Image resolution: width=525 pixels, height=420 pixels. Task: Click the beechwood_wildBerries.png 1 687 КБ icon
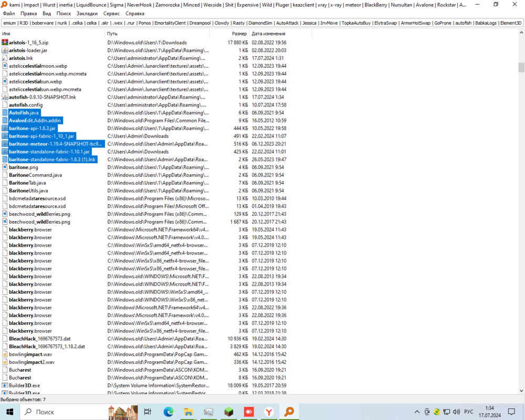coord(5,222)
